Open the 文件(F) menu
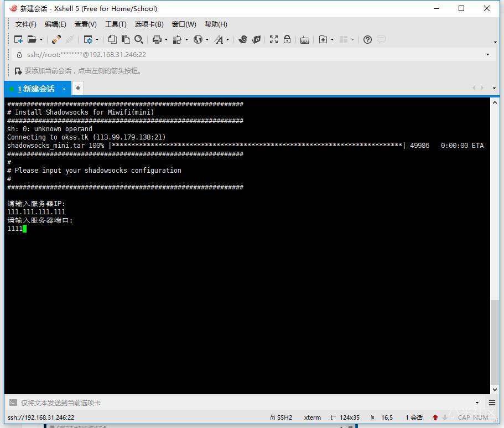This screenshot has height=428, width=504. [25, 24]
